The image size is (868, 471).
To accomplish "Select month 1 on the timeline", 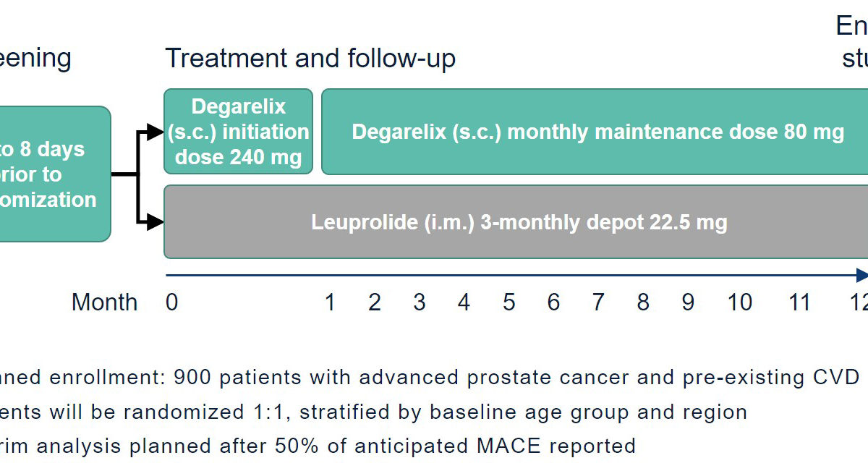I will pos(330,302).
